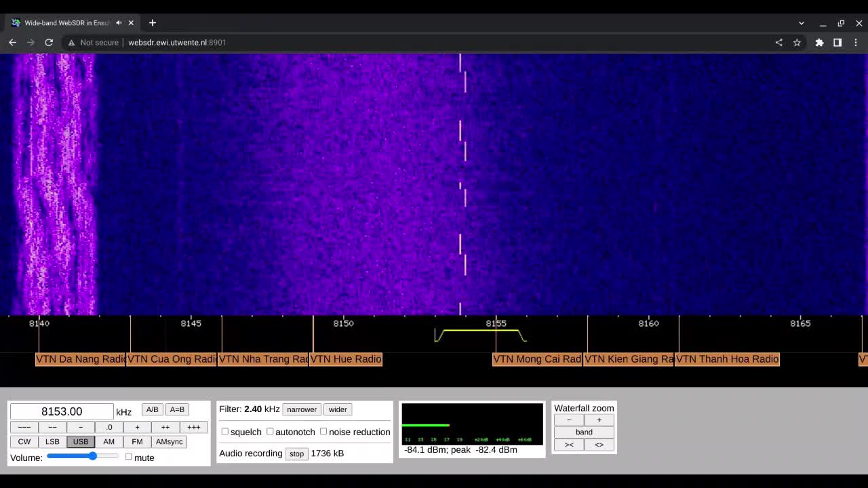Select the VTN Da Nang Radio label
The image size is (868, 488).
80,359
